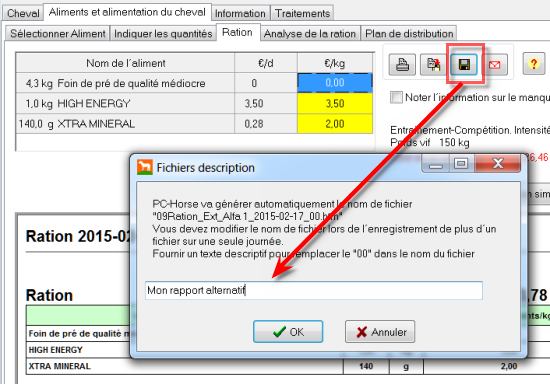Select the Ration sub-tab
Screen dimensions: 550x384
pyautogui.click(x=237, y=32)
